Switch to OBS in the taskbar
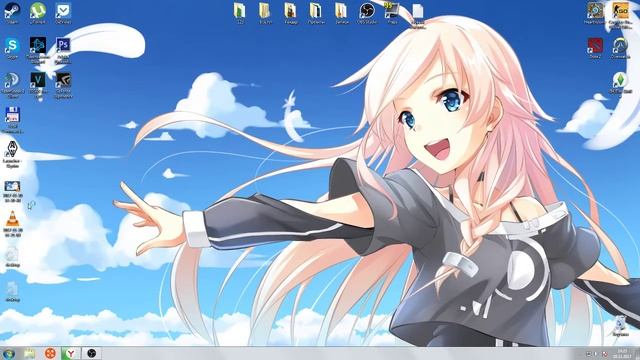This screenshot has width=640, height=360. pyautogui.click(x=91, y=353)
